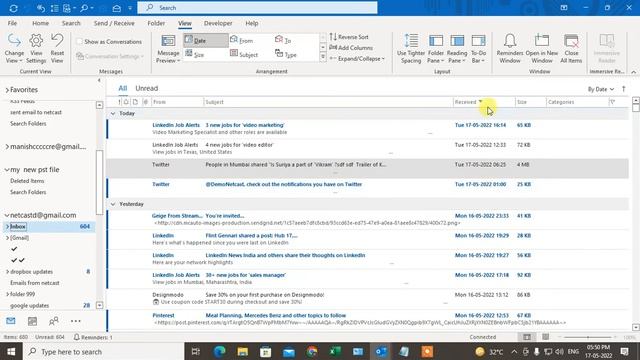Toggle sort order arrow beside By Date

pos(624,89)
